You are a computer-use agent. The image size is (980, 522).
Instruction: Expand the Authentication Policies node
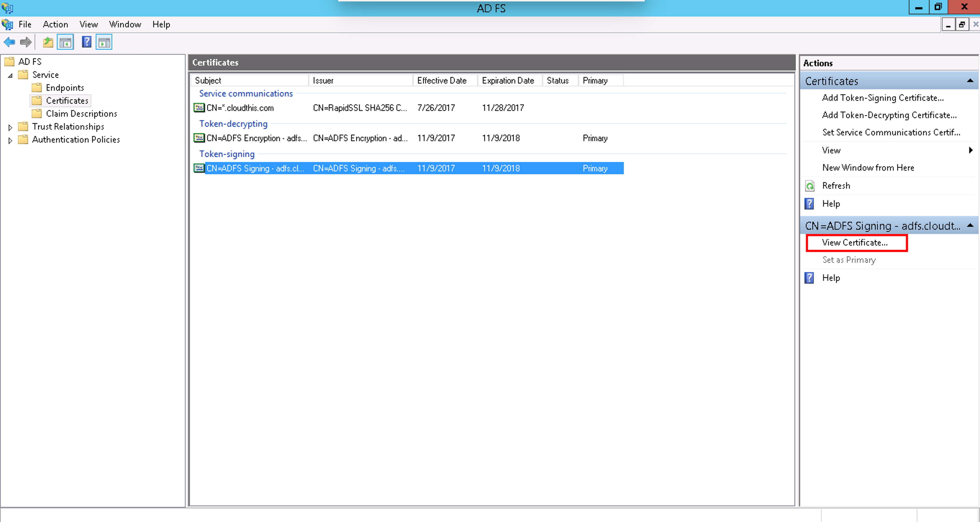click(10, 140)
